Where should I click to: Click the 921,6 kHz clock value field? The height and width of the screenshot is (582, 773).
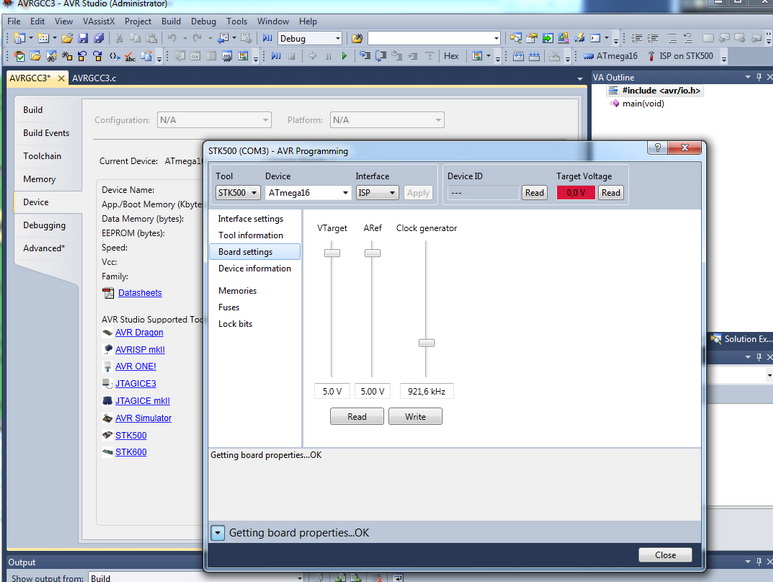(x=426, y=391)
